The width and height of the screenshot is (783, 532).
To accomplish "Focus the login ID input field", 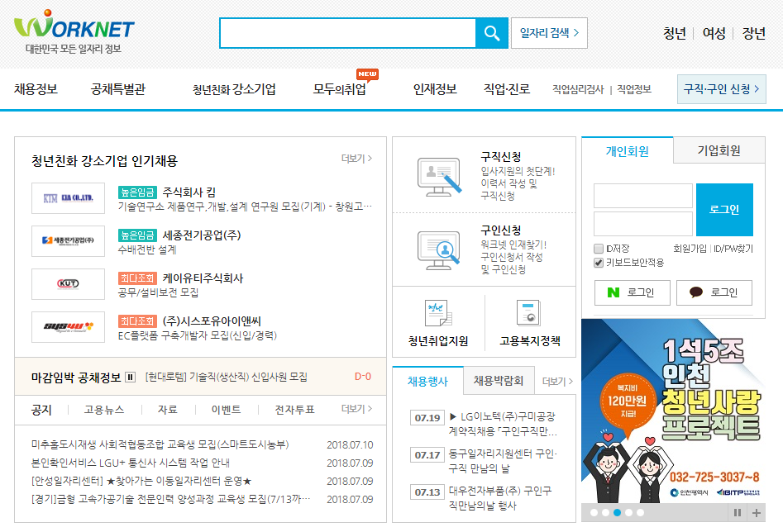I will point(643,196).
